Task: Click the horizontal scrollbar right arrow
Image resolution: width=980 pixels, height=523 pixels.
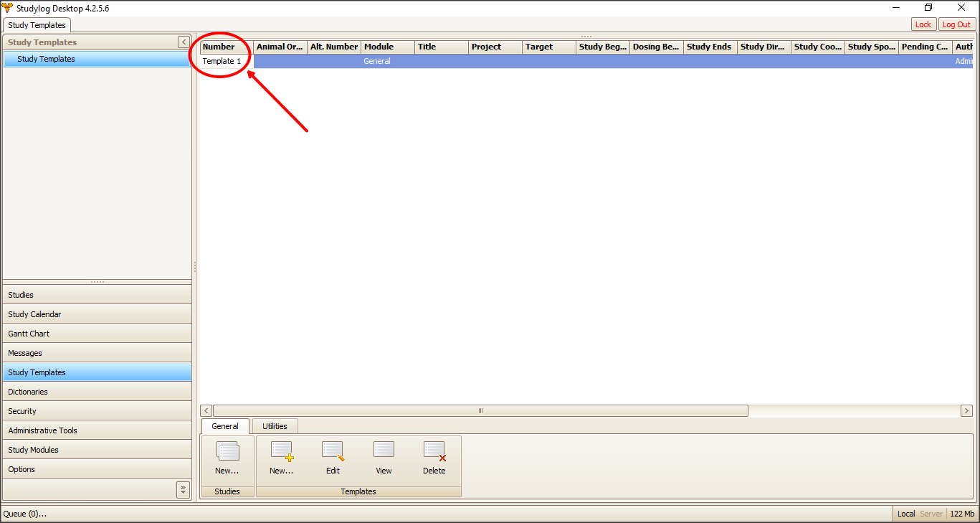Action: coord(966,410)
